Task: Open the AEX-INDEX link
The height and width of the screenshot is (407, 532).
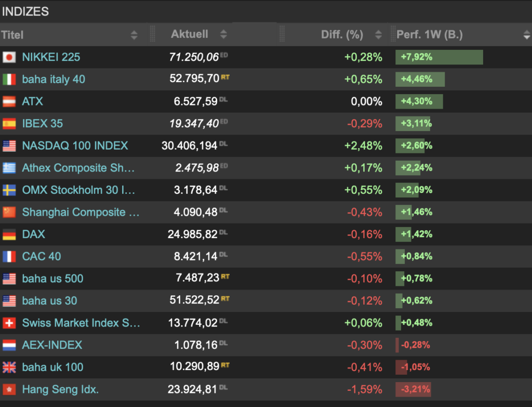Action: [52, 345]
